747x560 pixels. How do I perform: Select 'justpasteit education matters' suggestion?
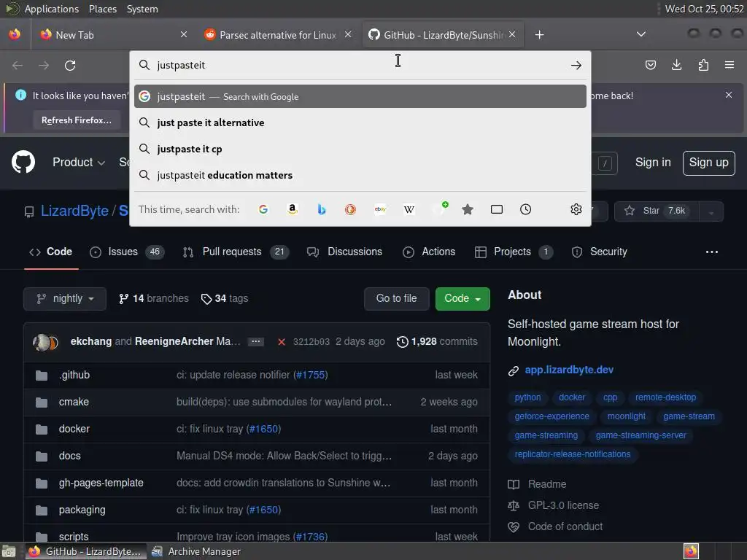coord(360,175)
